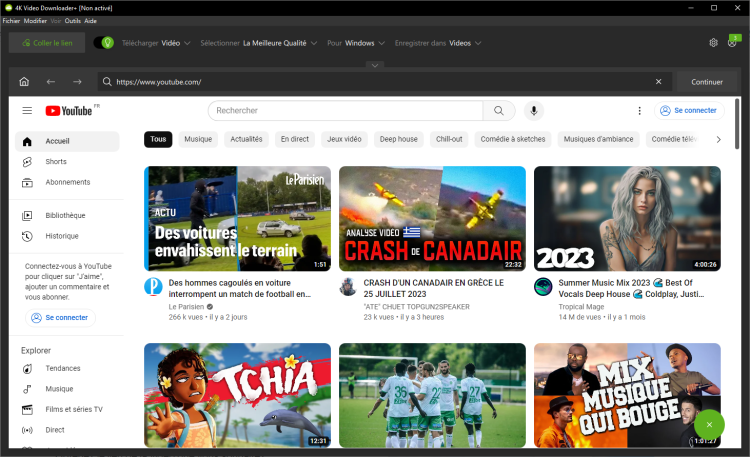Close the green floating X button
750x457 pixels.
click(x=709, y=424)
